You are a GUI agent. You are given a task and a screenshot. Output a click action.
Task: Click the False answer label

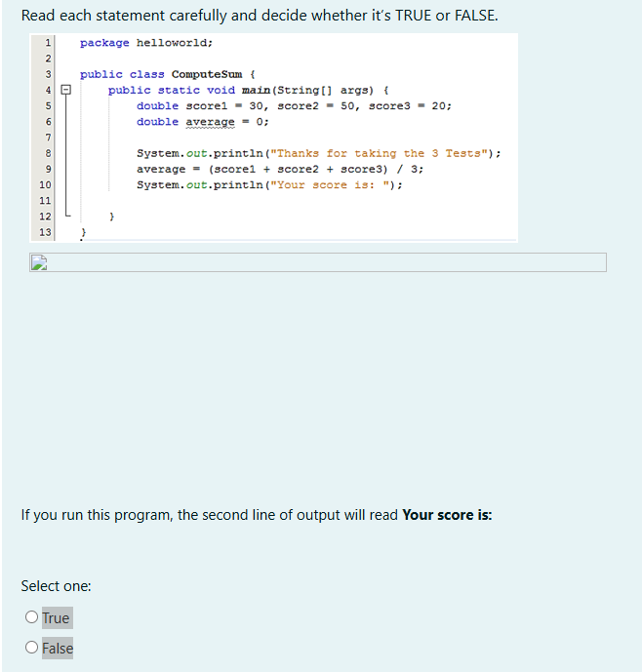[58, 648]
